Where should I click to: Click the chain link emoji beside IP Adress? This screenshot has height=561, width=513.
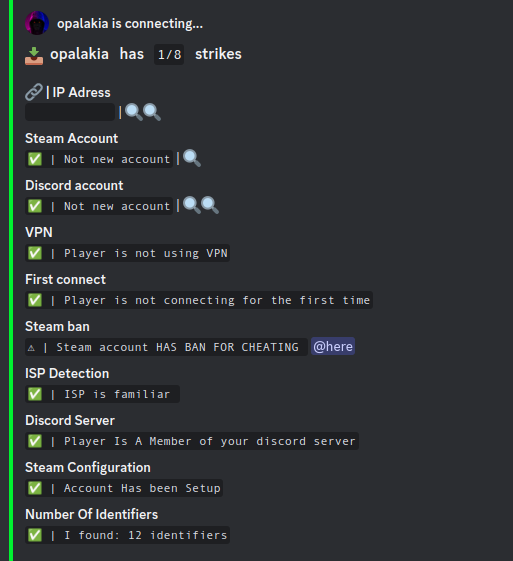click(x=34, y=92)
